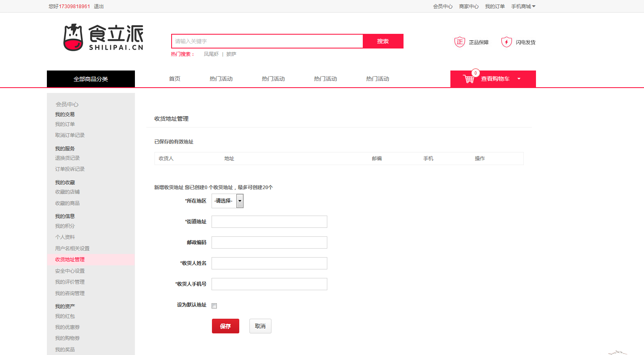
Task: Click the account number 17309818961
Action: (x=75, y=7)
